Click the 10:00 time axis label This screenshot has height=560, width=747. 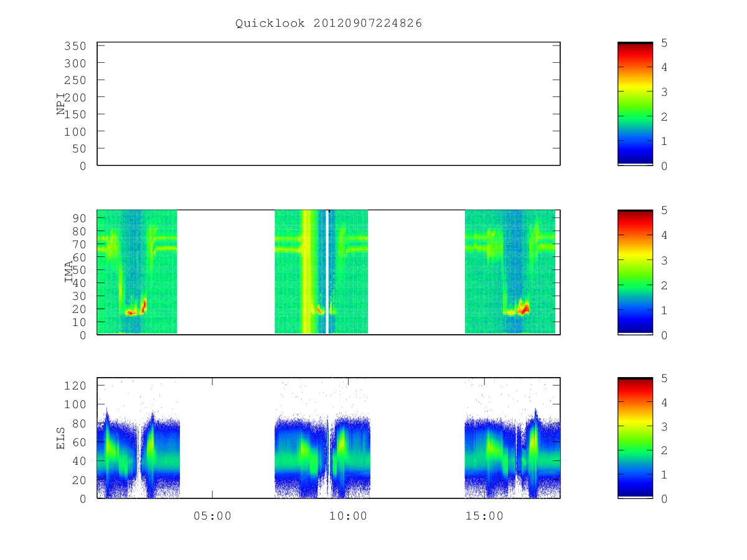coord(348,516)
